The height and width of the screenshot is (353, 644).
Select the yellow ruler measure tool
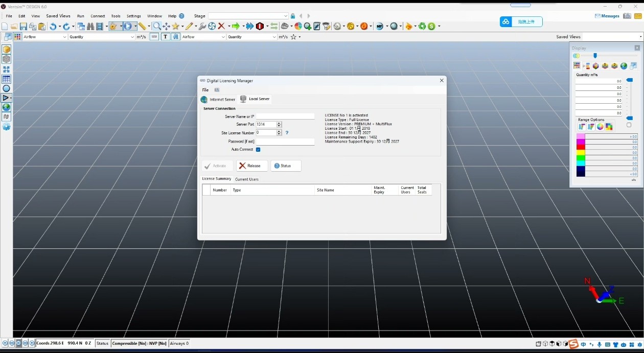142,26
